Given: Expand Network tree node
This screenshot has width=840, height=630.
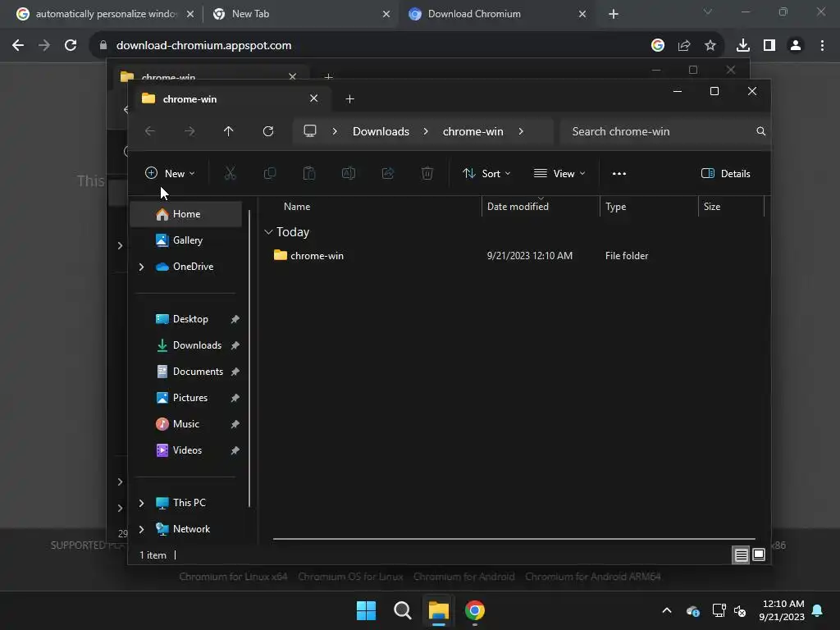Looking at the screenshot, I should [x=141, y=529].
